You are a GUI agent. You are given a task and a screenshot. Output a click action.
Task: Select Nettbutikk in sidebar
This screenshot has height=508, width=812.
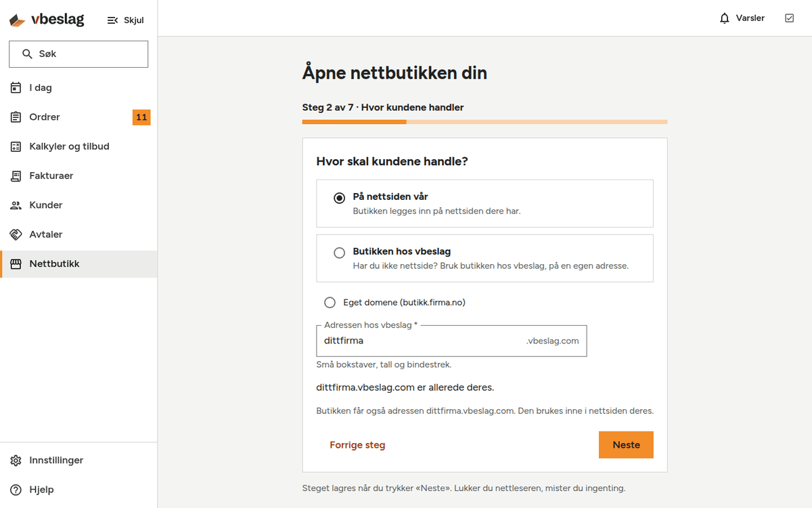pos(78,264)
